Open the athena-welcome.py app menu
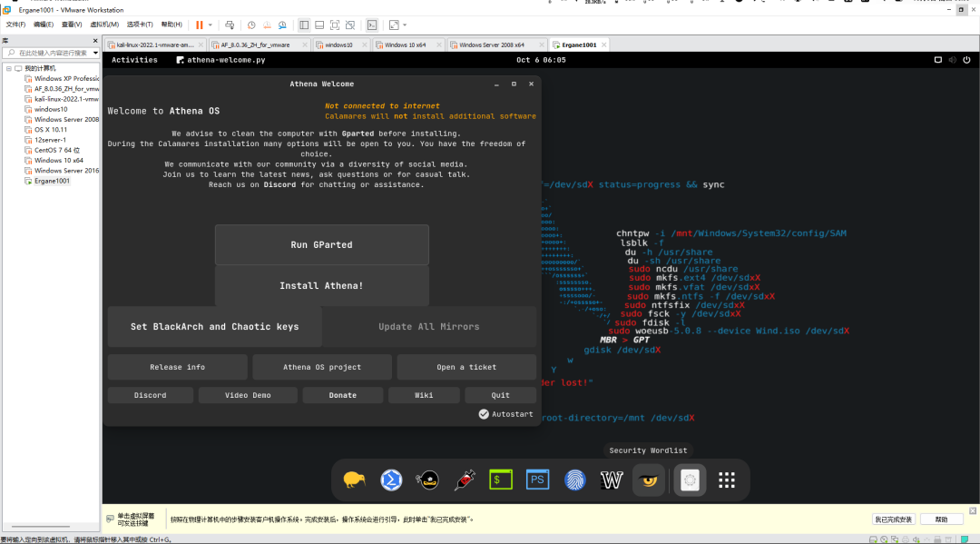980x544 pixels. pyautogui.click(x=220, y=60)
